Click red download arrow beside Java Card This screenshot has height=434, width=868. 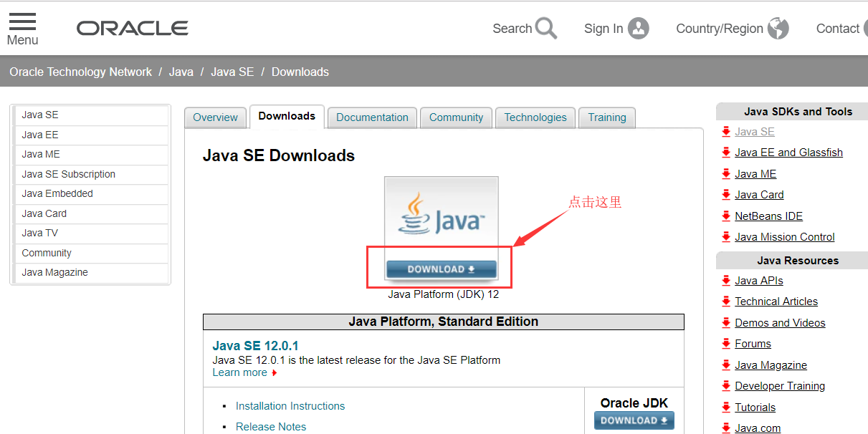pos(726,195)
